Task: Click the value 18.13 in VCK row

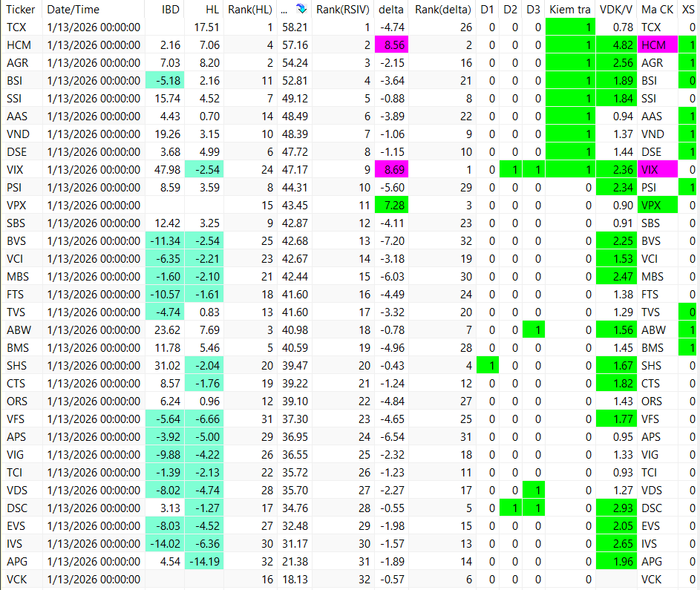Action: pyautogui.click(x=295, y=580)
